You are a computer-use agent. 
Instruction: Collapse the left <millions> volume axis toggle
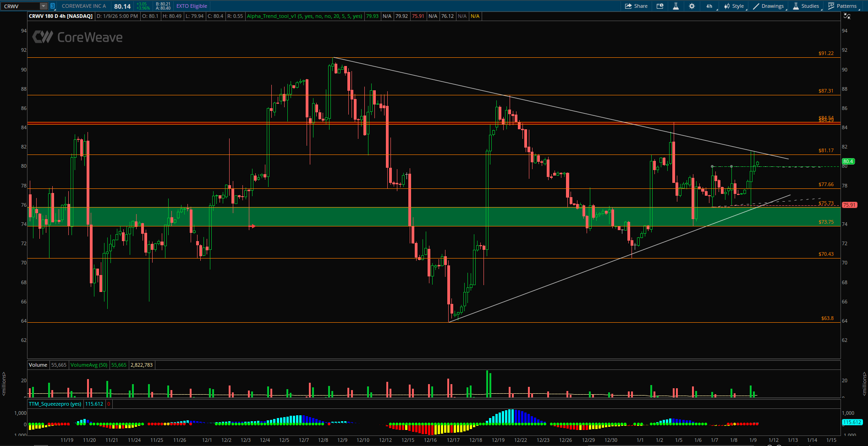[x=4, y=384]
